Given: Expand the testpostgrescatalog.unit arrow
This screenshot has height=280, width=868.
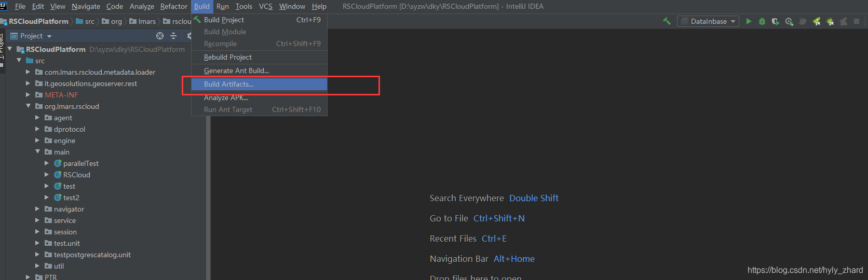Looking at the screenshot, I should point(37,255).
